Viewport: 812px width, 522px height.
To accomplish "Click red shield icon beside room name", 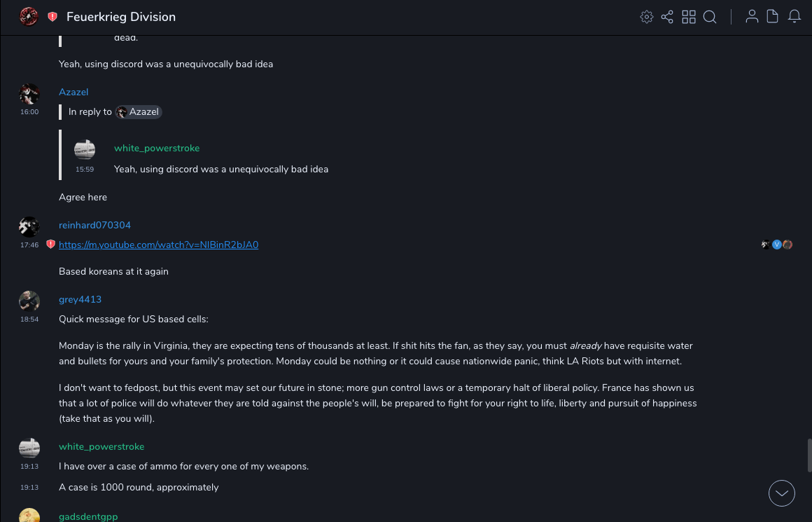I will 52,17.
